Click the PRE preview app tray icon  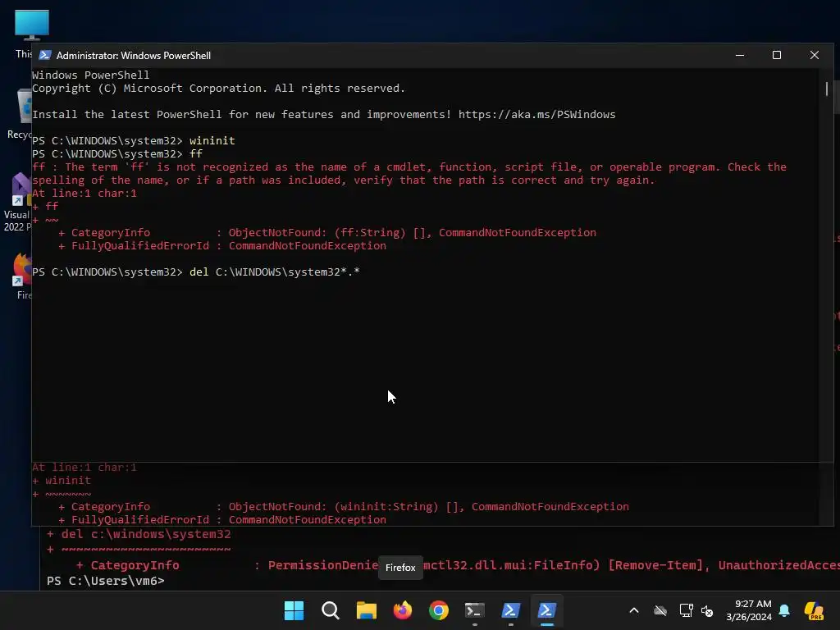click(814, 610)
